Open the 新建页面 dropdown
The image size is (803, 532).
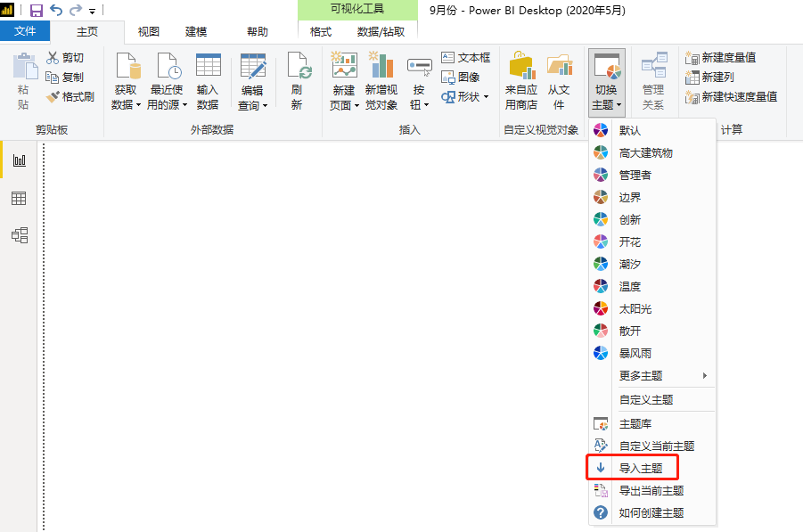pyautogui.click(x=344, y=81)
